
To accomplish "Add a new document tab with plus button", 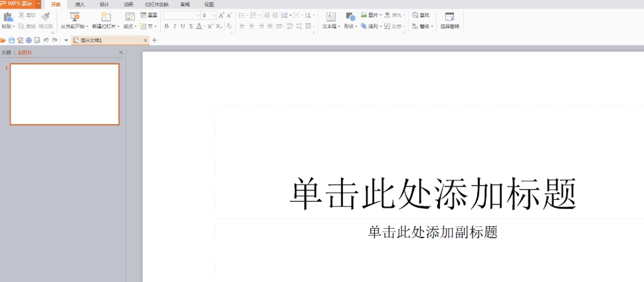I will click(x=154, y=40).
